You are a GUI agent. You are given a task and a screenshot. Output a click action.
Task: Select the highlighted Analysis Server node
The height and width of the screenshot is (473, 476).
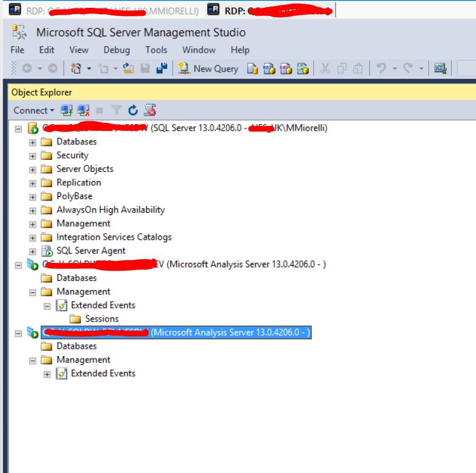coord(176,332)
